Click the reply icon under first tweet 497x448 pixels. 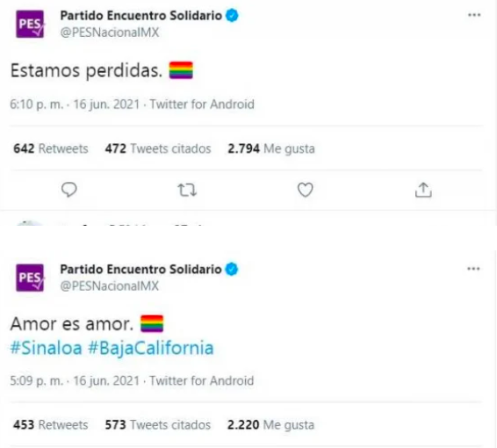tap(69, 190)
